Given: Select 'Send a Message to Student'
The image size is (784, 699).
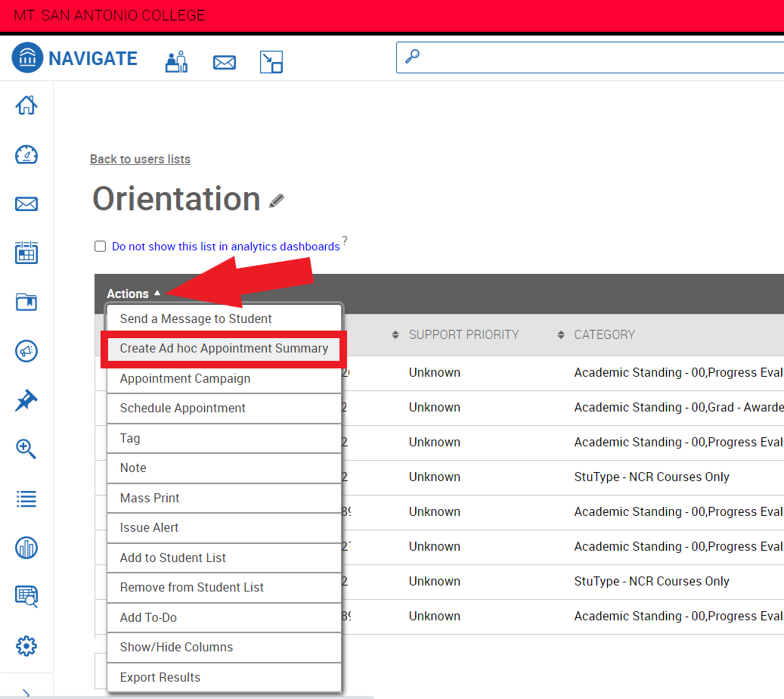Looking at the screenshot, I should [x=224, y=318].
